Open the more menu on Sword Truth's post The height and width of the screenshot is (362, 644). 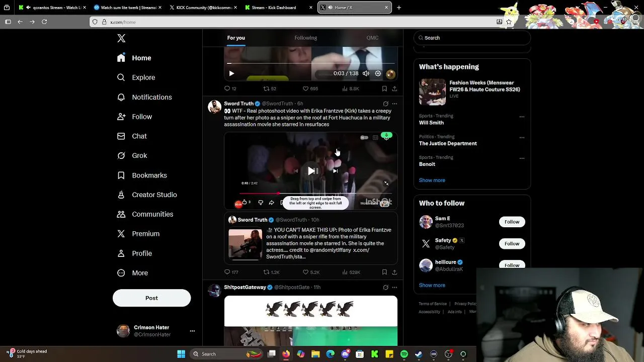coord(394,104)
